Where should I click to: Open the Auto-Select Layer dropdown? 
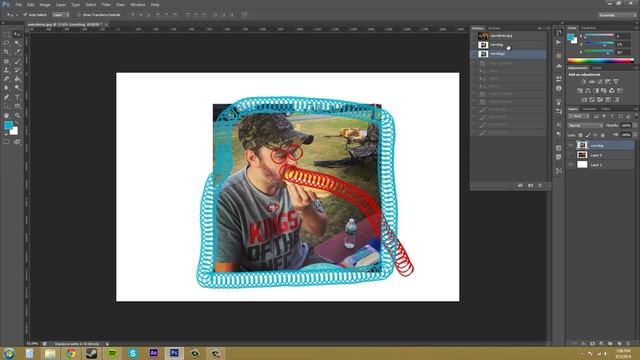[x=60, y=15]
